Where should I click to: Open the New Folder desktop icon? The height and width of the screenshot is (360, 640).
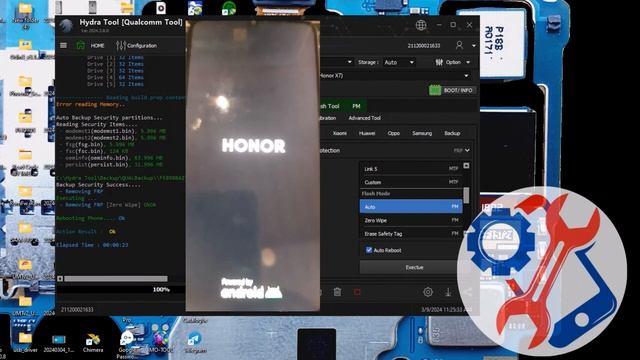(x=25, y=16)
